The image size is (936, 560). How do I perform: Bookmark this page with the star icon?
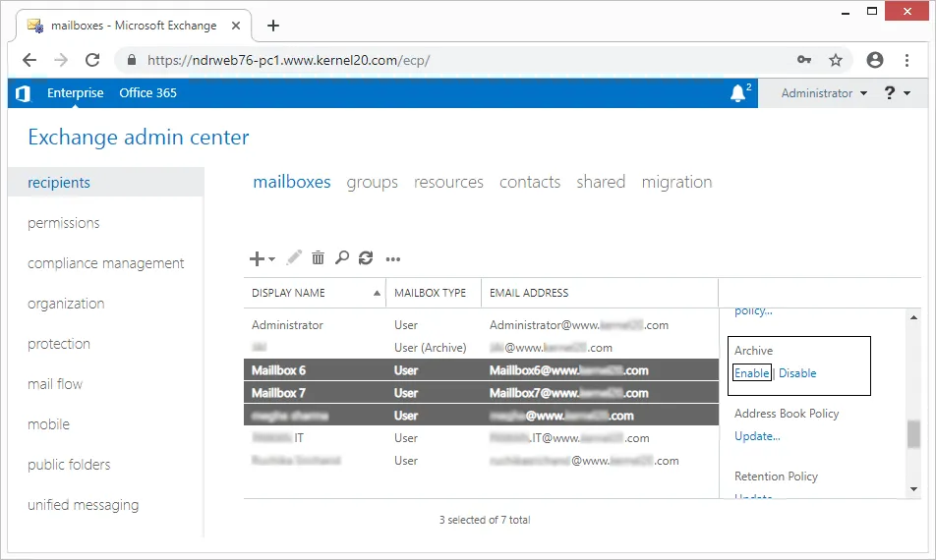click(836, 60)
